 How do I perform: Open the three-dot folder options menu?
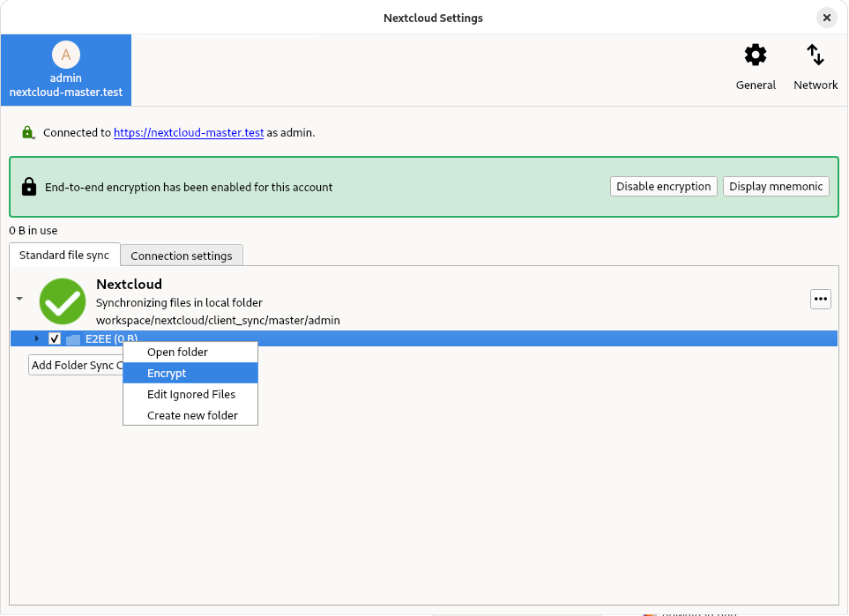coord(821,299)
